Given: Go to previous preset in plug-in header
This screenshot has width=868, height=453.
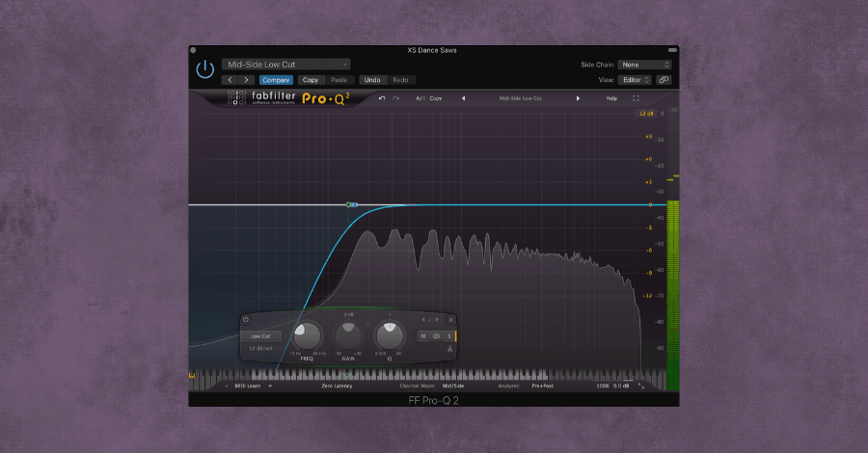Looking at the screenshot, I should pos(231,80).
